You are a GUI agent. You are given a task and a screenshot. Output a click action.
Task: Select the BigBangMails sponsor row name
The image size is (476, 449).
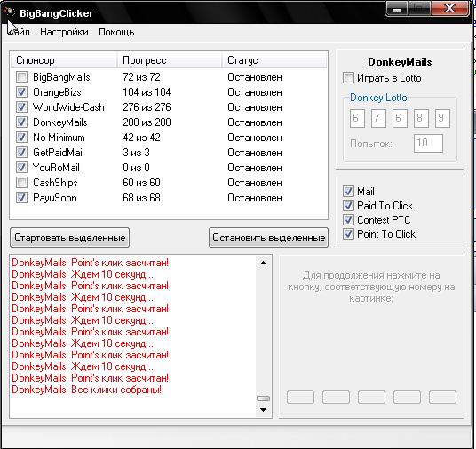(61, 77)
